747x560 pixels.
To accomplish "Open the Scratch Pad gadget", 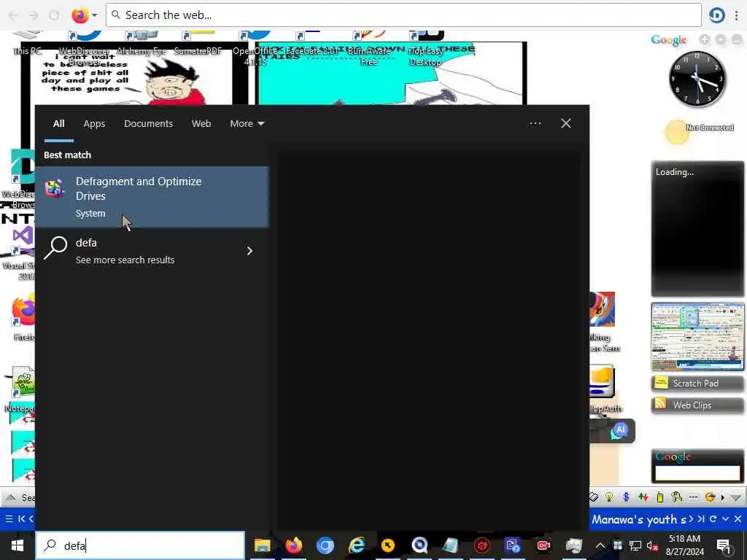I will pos(697,384).
